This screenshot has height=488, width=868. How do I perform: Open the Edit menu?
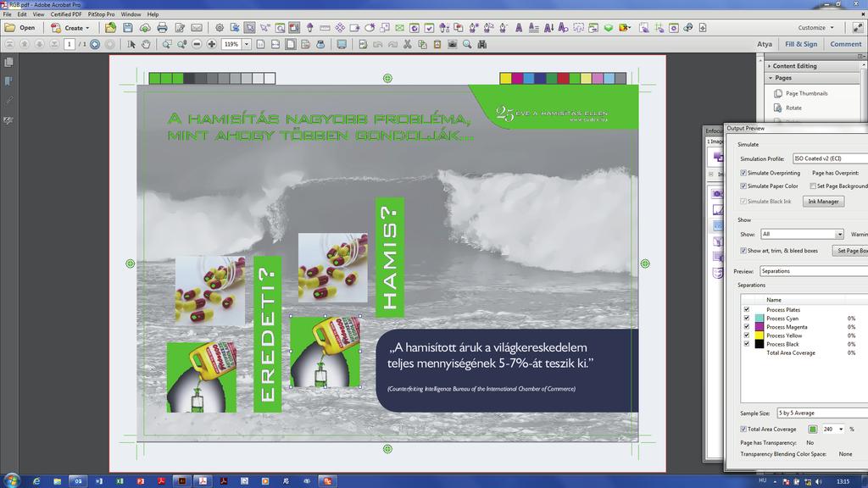click(x=22, y=14)
